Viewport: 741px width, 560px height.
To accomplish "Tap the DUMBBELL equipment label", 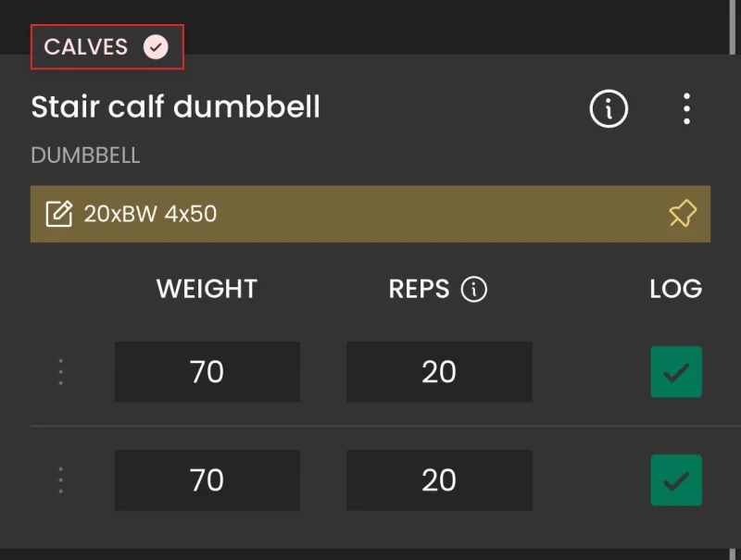I will click(85, 156).
